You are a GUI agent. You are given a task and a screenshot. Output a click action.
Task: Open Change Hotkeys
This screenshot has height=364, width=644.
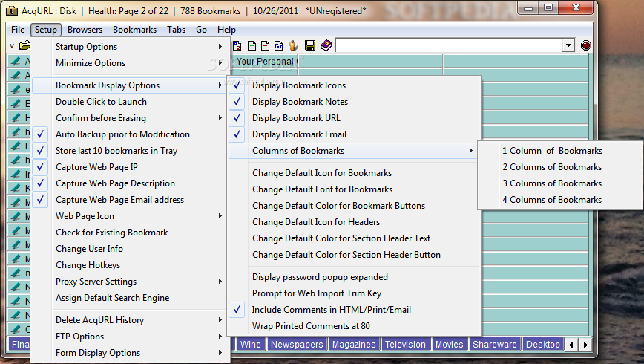[x=129, y=265]
